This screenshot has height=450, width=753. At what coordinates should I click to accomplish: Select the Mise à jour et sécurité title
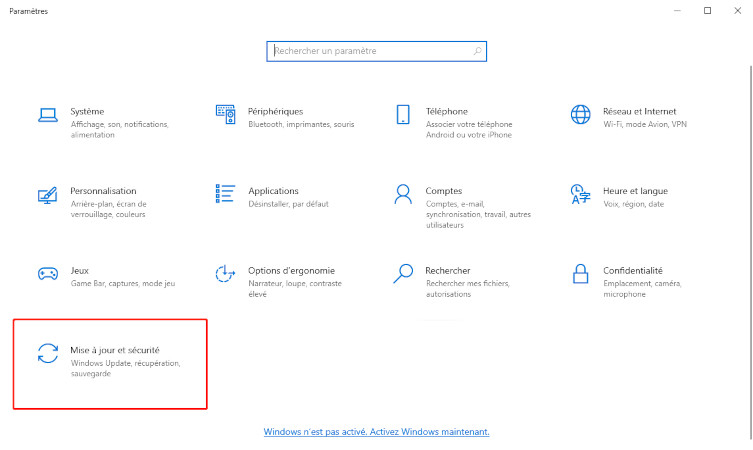[115, 350]
